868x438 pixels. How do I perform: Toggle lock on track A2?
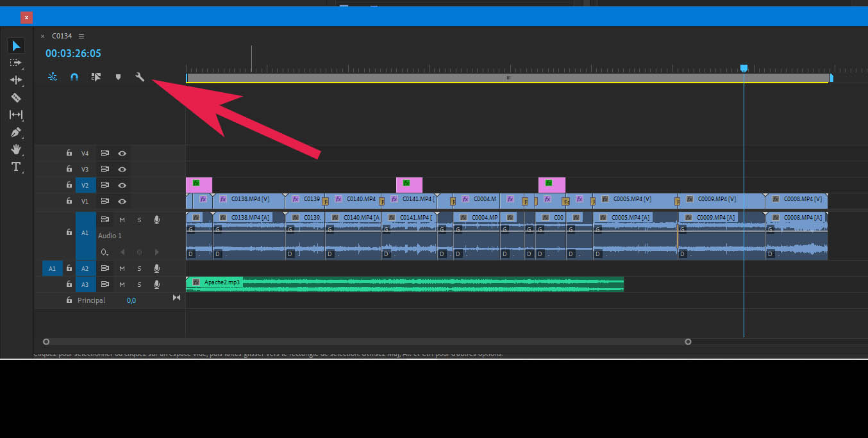(69, 268)
